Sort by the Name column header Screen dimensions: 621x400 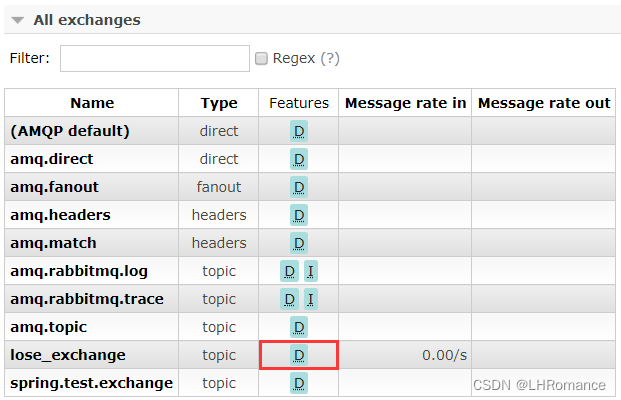click(92, 103)
